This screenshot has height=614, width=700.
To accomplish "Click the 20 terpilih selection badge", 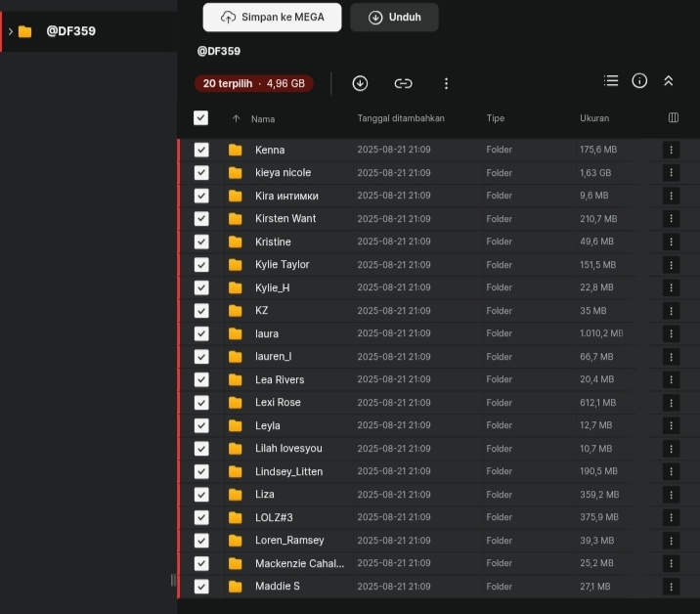I will (x=253, y=83).
